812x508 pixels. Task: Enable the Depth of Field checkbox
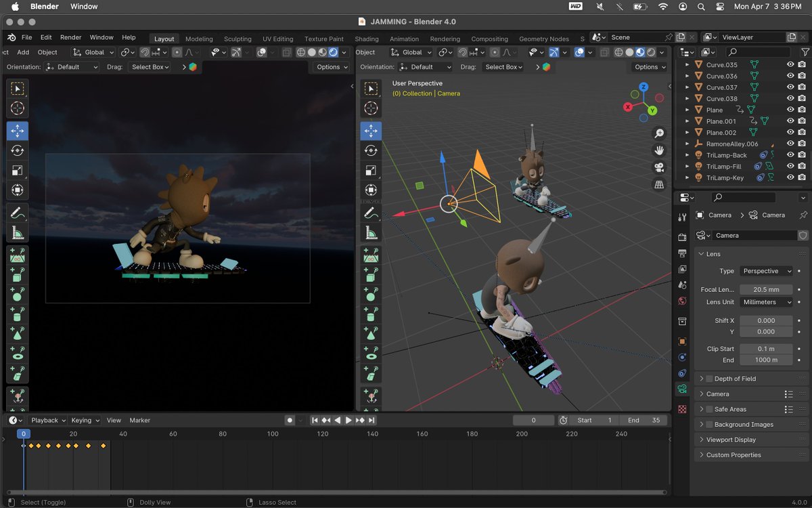coord(709,379)
